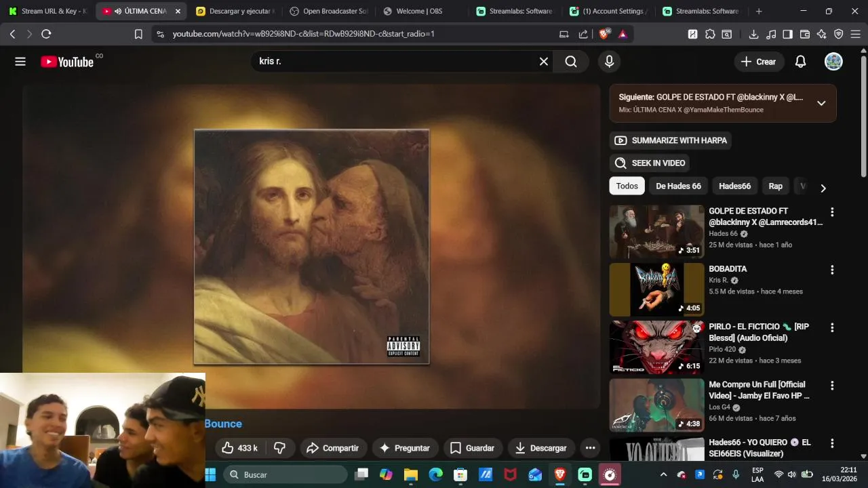Open more options for BOBADITA video
868x488 pixels.
tap(832, 270)
